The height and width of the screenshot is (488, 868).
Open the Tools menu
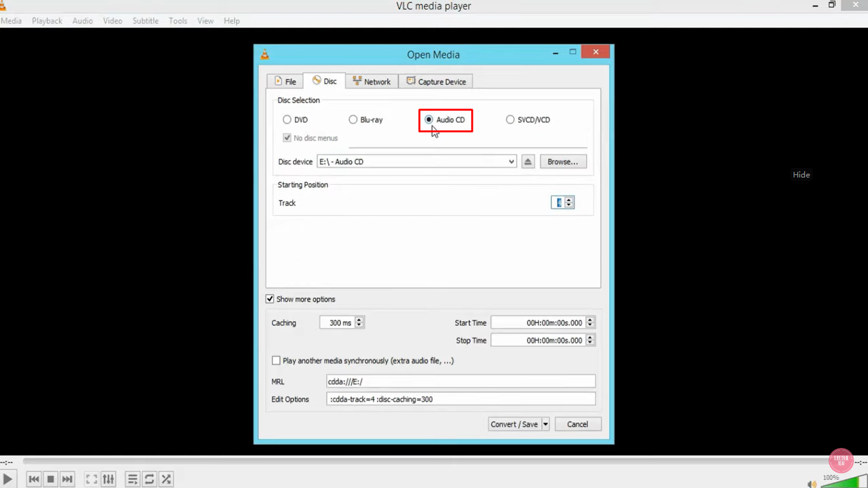point(178,21)
